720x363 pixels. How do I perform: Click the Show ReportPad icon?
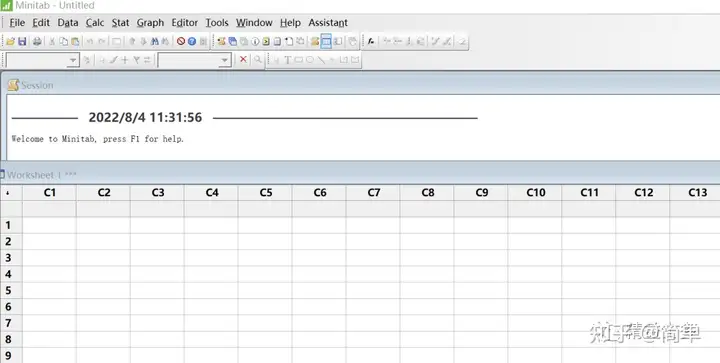point(277,41)
